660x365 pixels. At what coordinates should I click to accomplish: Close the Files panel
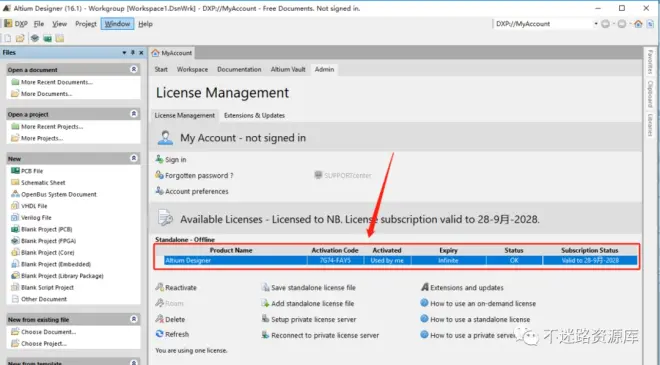141,53
